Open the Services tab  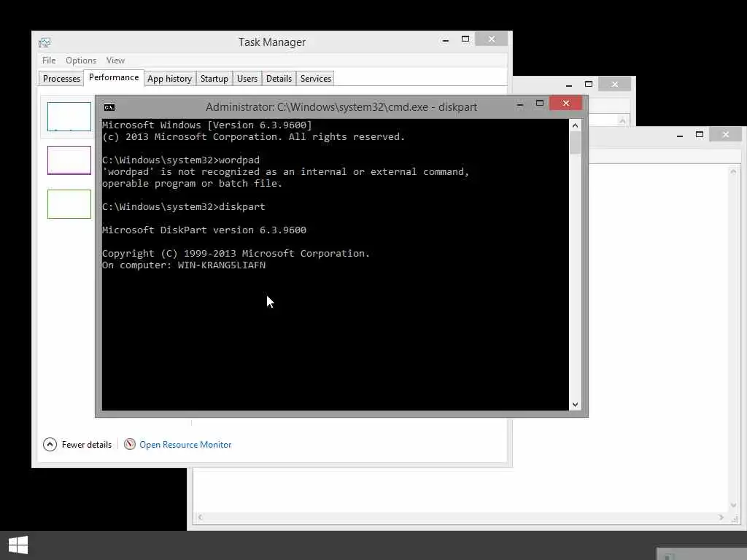pos(315,79)
